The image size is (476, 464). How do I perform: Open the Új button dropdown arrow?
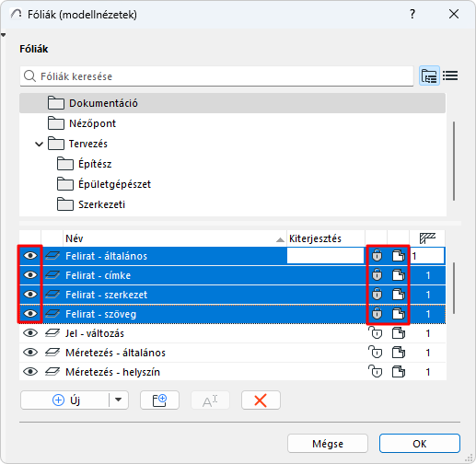tap(119, 400)
